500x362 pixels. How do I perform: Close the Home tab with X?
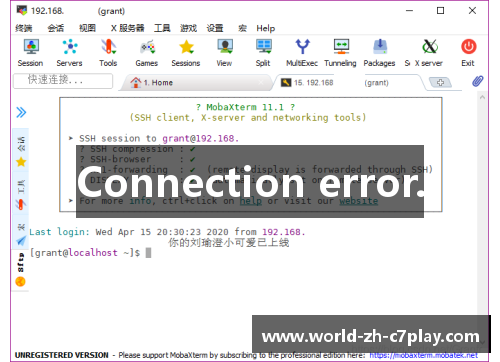[261, 82]
